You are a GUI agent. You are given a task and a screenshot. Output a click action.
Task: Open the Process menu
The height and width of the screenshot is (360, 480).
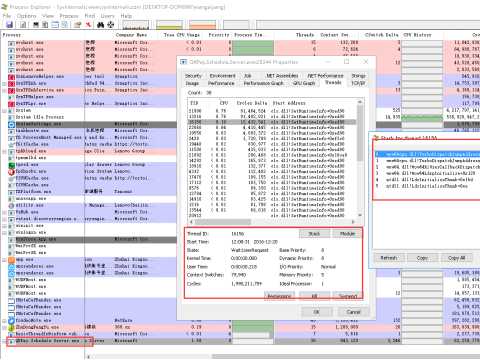pyautogui.click(x=69, y=16)
